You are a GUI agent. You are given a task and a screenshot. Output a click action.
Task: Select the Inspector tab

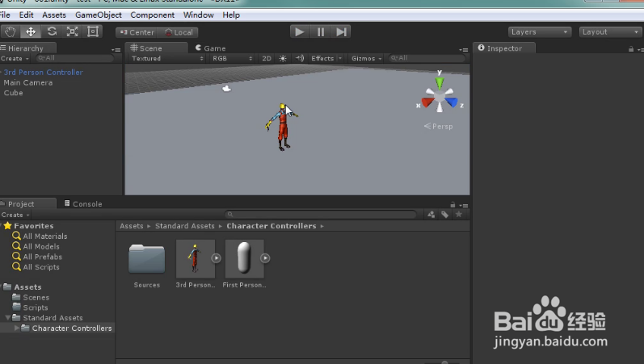504,48
